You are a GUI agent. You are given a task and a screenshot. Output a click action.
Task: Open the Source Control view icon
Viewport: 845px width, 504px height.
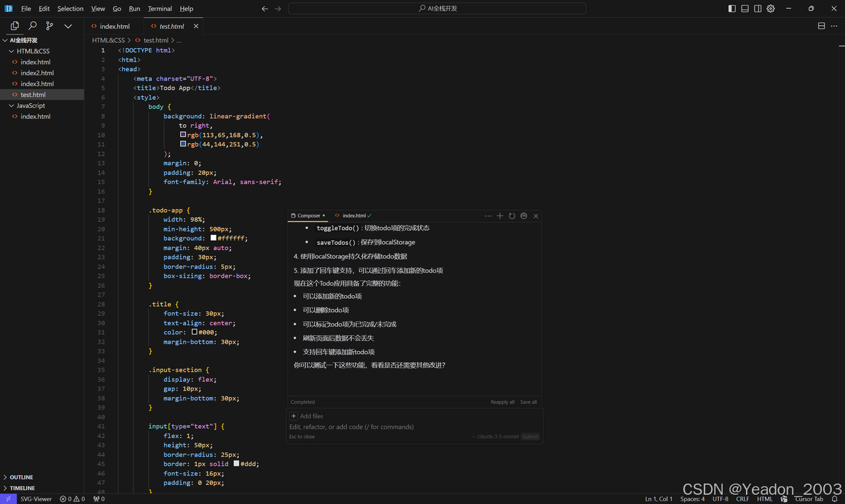pyautogui.click(x=50, y=26)
